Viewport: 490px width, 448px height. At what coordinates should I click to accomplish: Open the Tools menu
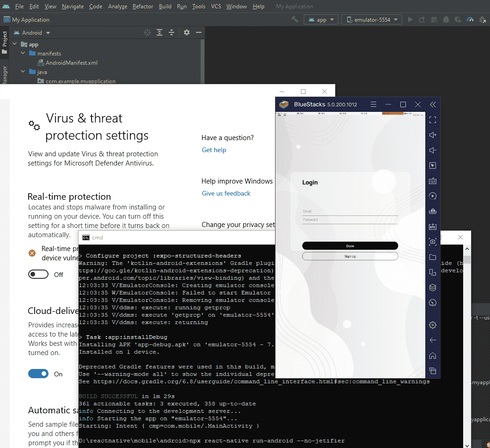[x=199, y=6]
